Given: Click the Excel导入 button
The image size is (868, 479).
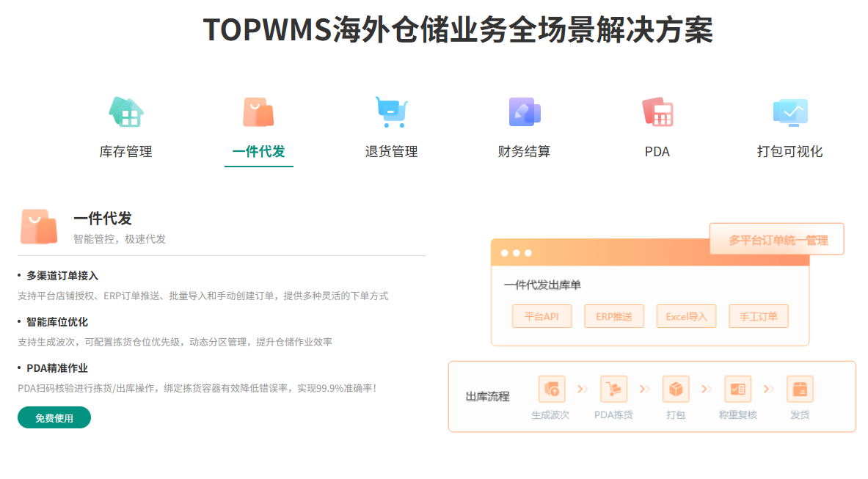Looking at the screenshot, I should point(686,317).
